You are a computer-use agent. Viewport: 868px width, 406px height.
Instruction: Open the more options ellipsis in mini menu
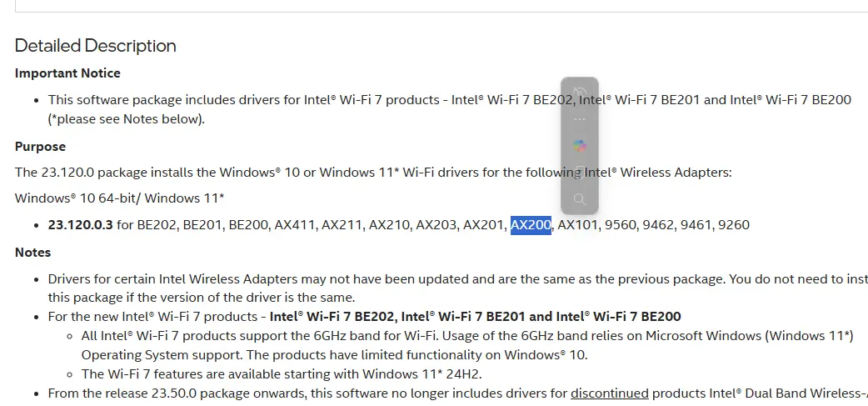pos(580,119)
